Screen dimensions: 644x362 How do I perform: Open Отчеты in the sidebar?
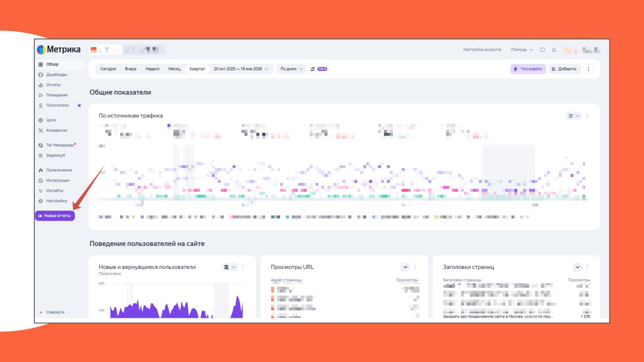[x=53, y=85]
